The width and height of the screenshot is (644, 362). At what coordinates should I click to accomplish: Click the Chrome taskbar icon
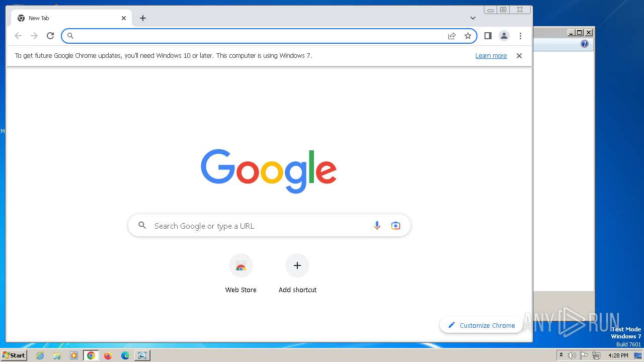tap(91, 355)
